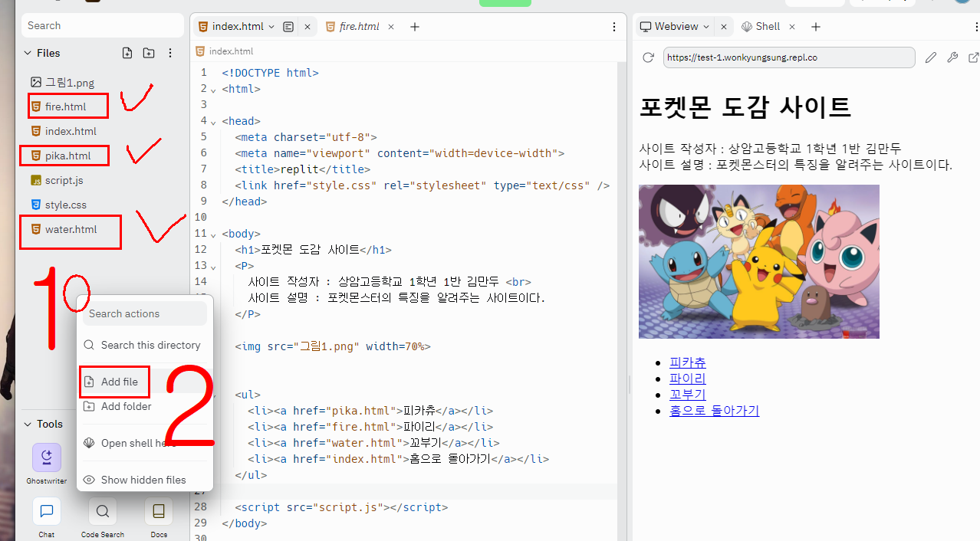980x541 pixels.
Task: Click the Pokemon image in webview
Action: (x=759, y=261)
